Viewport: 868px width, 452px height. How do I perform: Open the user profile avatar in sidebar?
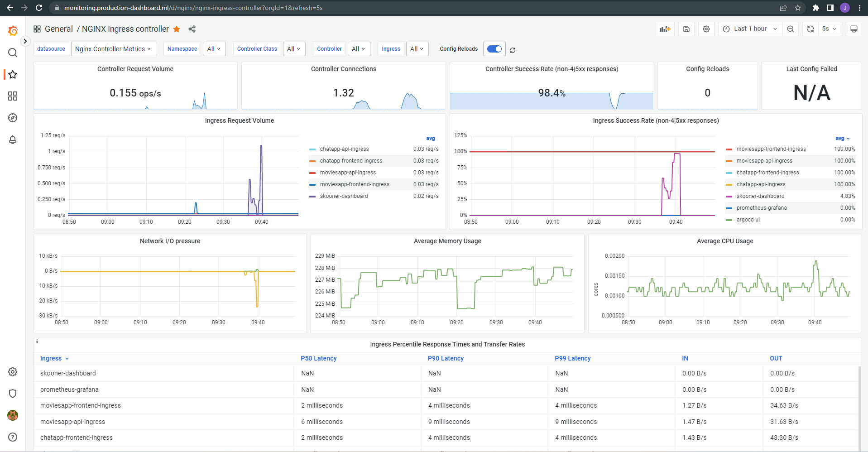[13, 415]
